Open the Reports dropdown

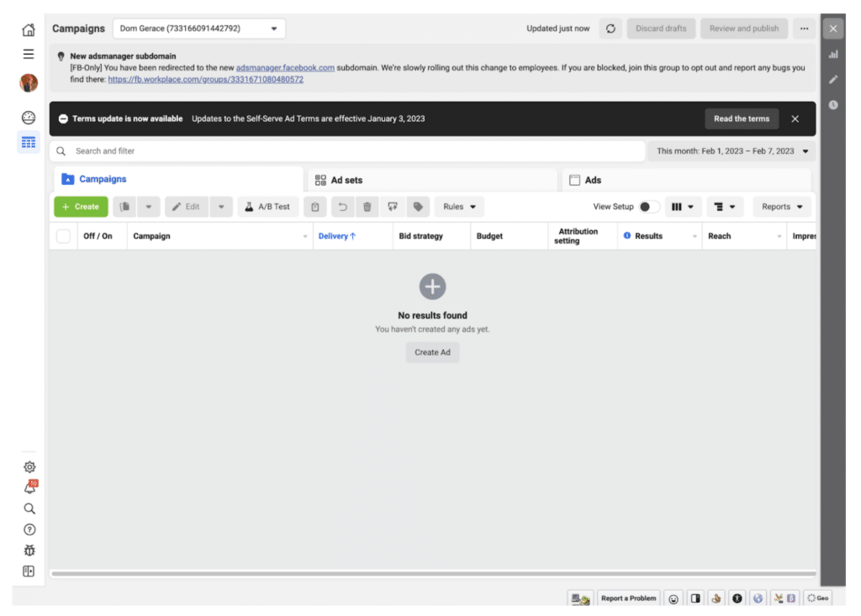click(782, 207)
